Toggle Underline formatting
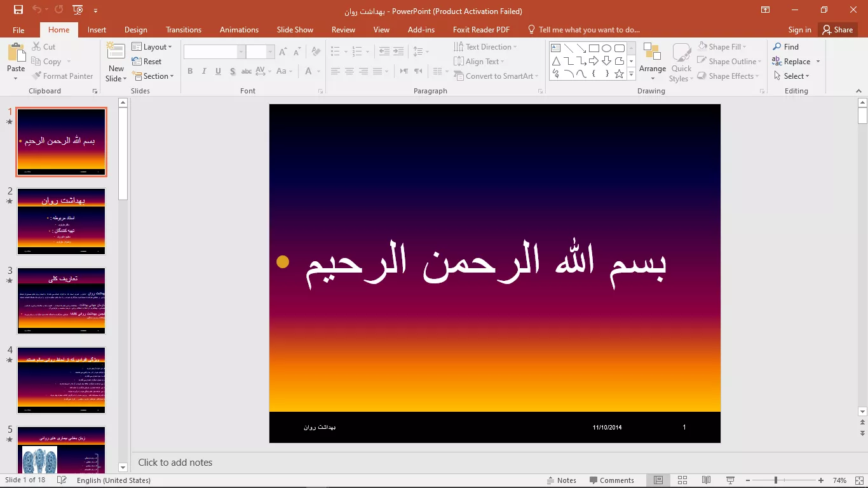Viewport: 868px width, 488px height. pos(218,71)
